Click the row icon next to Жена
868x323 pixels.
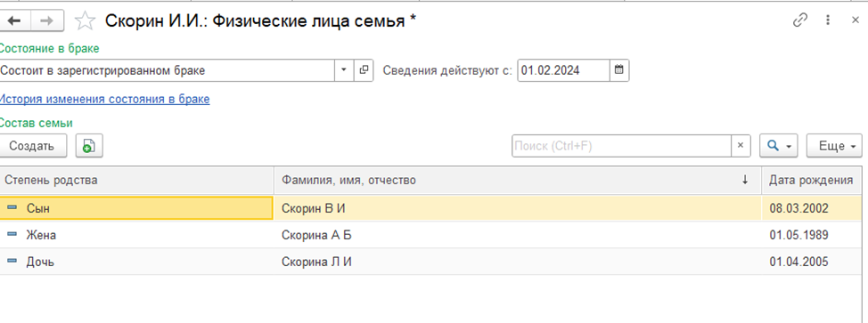12,234
